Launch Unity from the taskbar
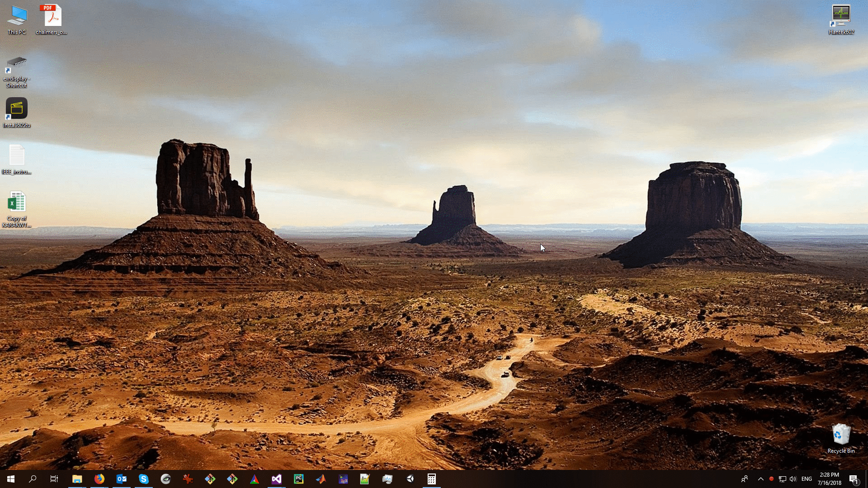Image resolution: width=868 pixels, height=488 pixels. pyautogui.click(x=410, y=479)
